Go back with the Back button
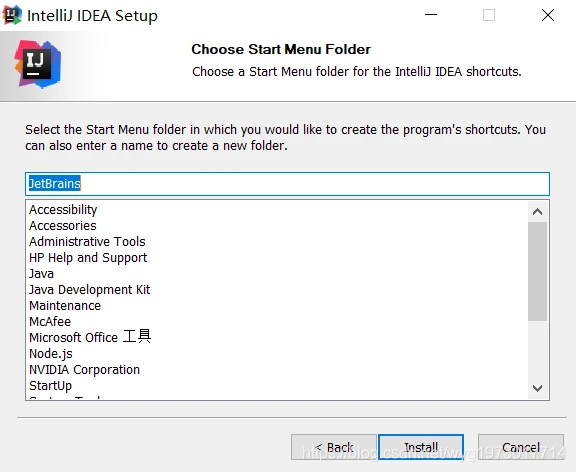 tap(334, 447)
